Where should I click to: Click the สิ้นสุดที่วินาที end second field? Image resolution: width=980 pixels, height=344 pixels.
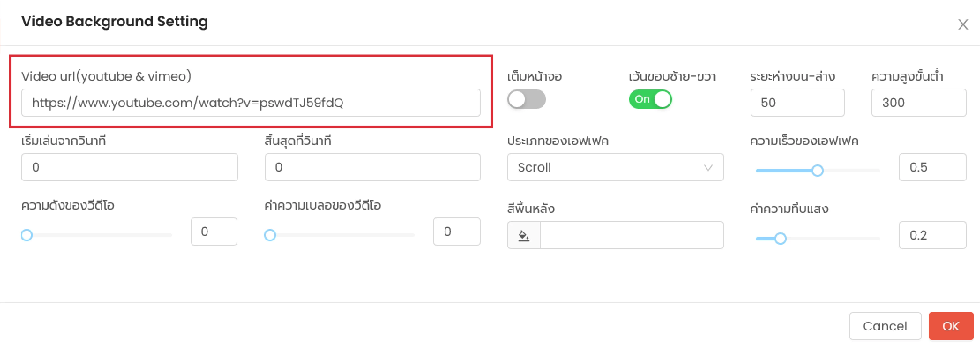pos(372,167)
